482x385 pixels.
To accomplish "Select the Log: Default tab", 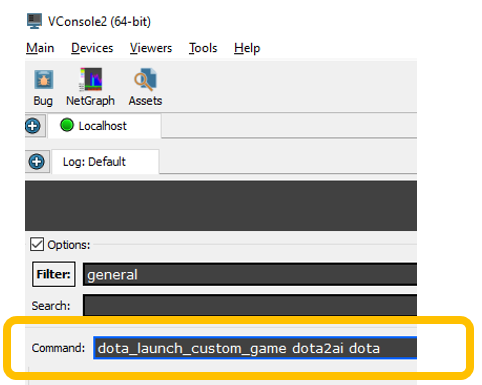I will 105,162.
